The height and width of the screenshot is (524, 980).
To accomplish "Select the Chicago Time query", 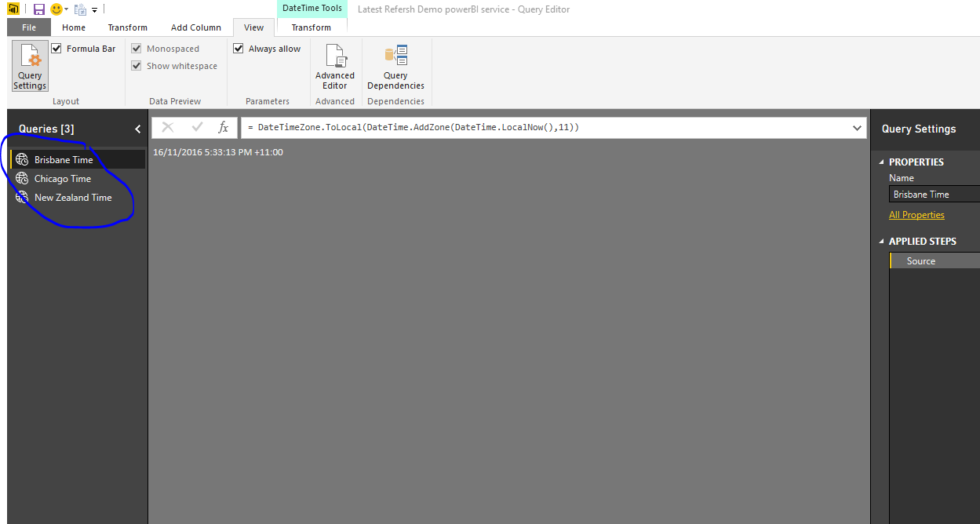I will pyautogui.click(x=78, y=178).
